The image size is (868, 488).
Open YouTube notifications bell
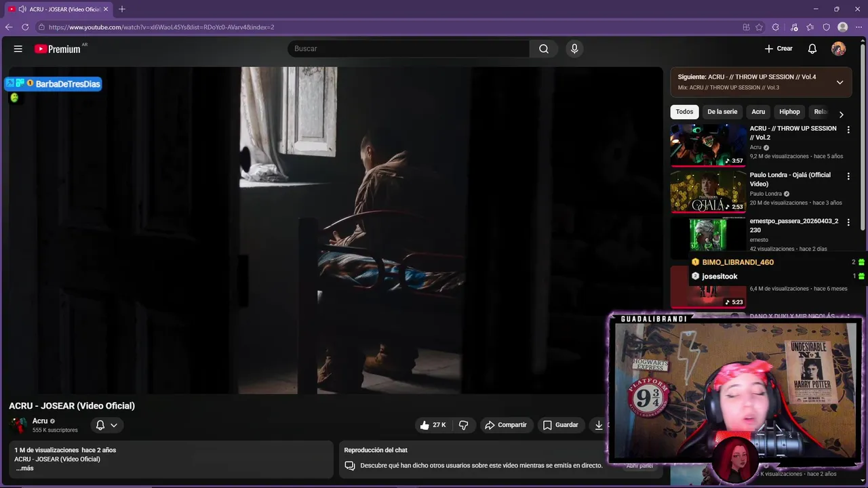coord(812,49)
